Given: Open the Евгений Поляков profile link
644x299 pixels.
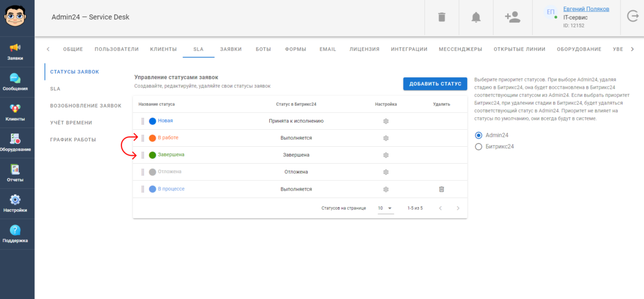Looking at the screenshot, I should click(x=586, y=9).
